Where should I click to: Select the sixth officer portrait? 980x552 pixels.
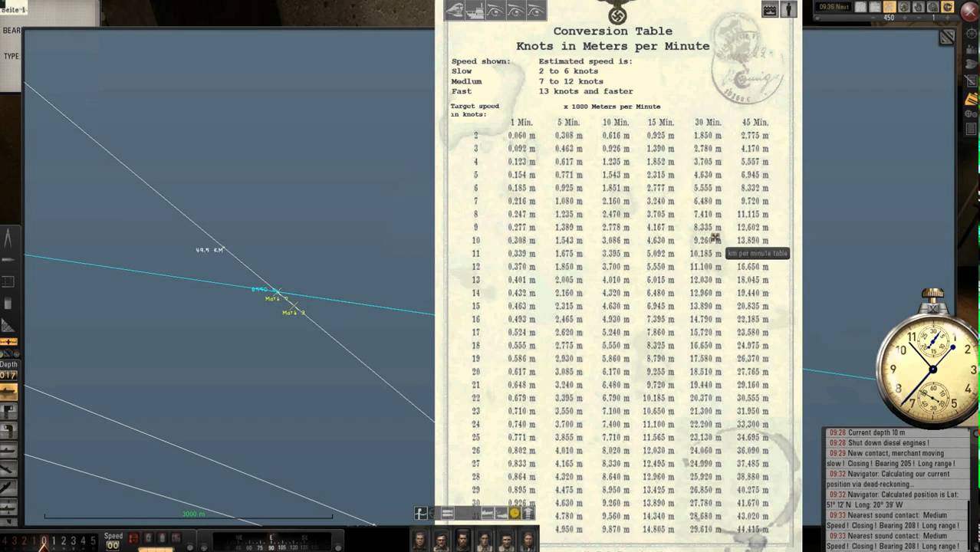(x=527, y=540)
